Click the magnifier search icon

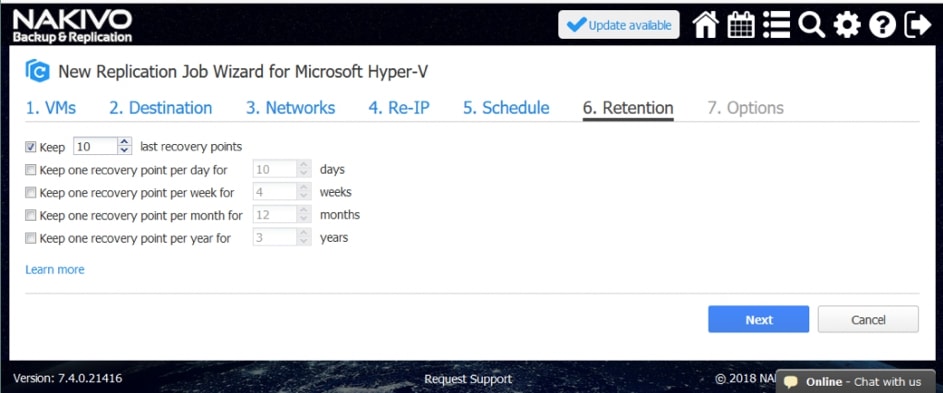811,25
